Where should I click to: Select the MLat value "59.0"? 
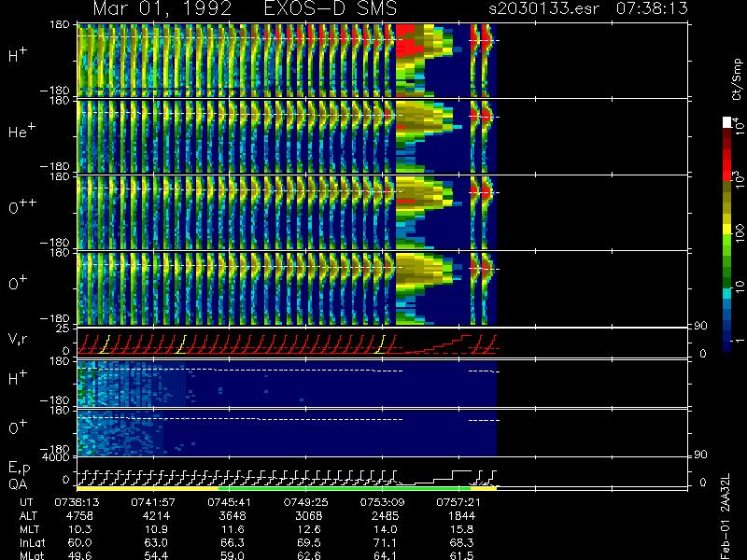pos(233,555)
